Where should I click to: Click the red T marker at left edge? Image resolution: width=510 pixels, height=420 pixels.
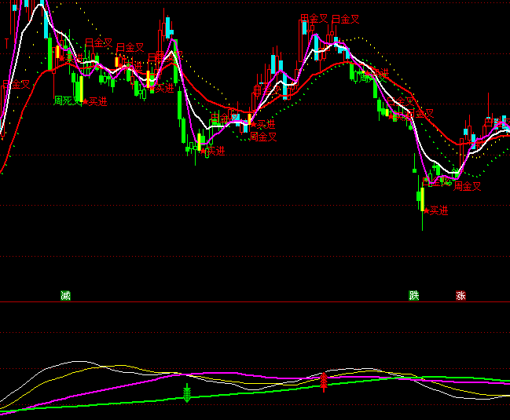coord(6,42)
